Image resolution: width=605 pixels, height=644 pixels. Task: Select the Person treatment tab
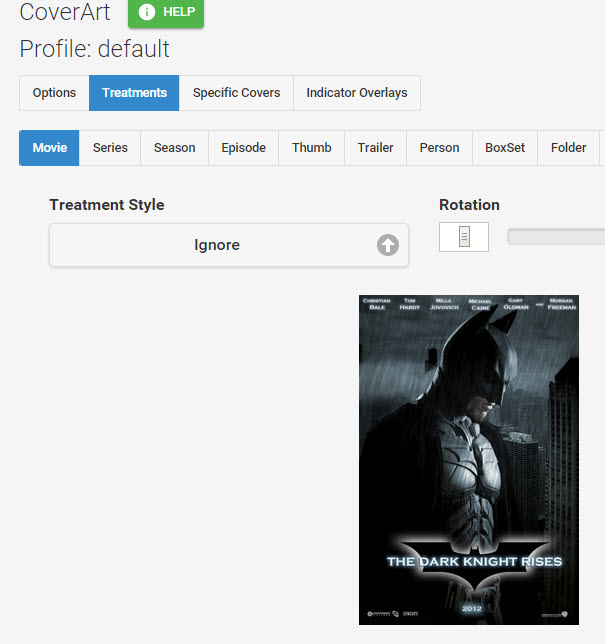pos(439,148)
